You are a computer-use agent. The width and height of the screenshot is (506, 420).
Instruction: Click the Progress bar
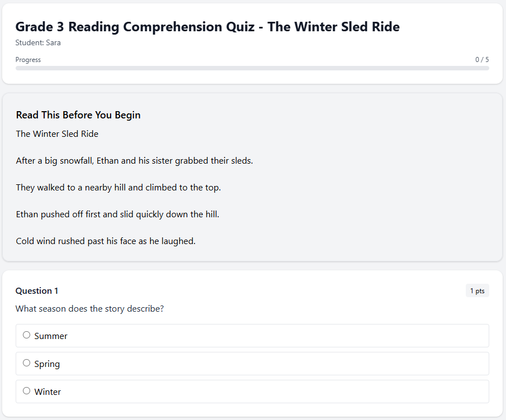252,68
